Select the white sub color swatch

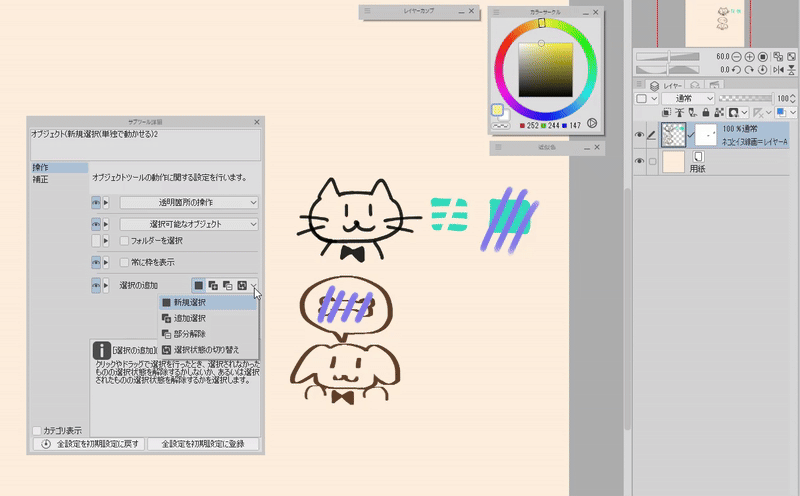pyautogui.click(x=506, y=117)
